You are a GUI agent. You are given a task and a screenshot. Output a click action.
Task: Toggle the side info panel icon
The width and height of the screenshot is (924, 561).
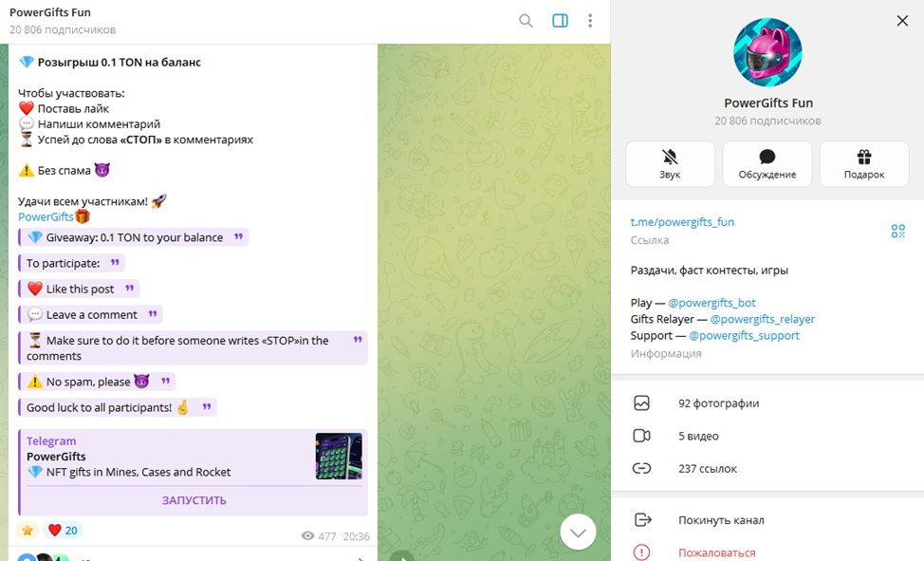click(560, 21)
